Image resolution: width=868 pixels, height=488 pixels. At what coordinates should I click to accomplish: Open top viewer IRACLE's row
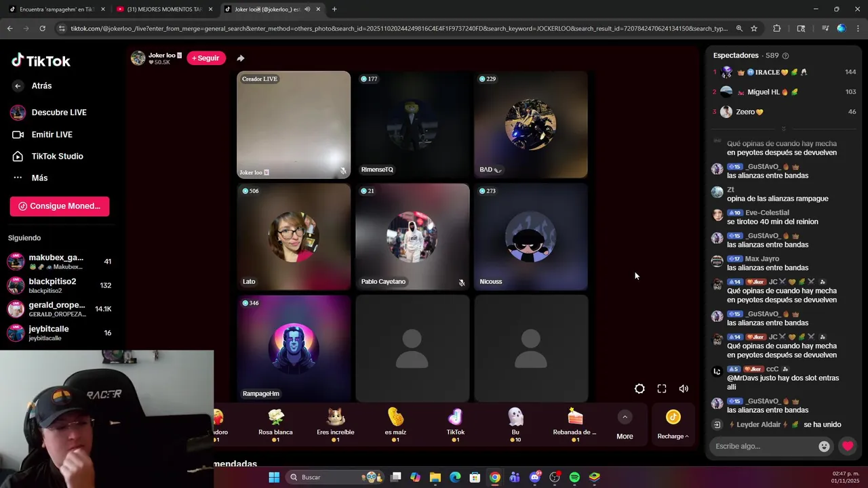coord(783,72)
